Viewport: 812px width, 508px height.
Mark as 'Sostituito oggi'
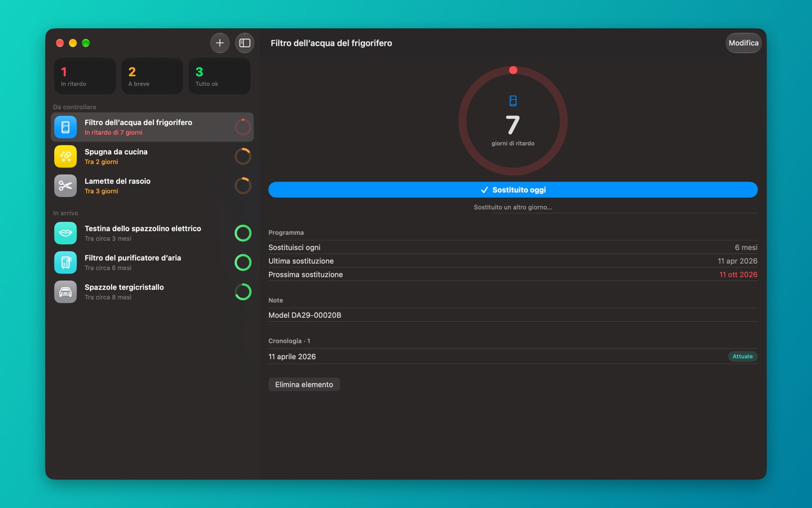pyautogui.click(x=513, y=190)
